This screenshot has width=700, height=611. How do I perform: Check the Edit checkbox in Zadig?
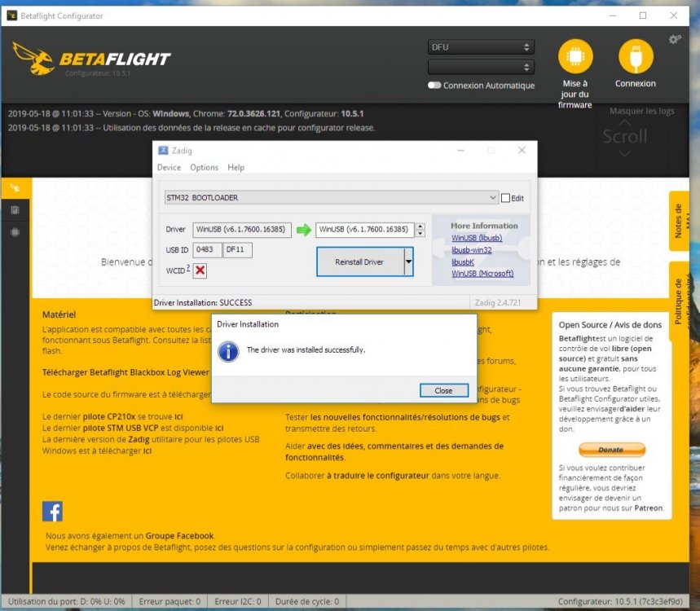click(x=505, y=198)
